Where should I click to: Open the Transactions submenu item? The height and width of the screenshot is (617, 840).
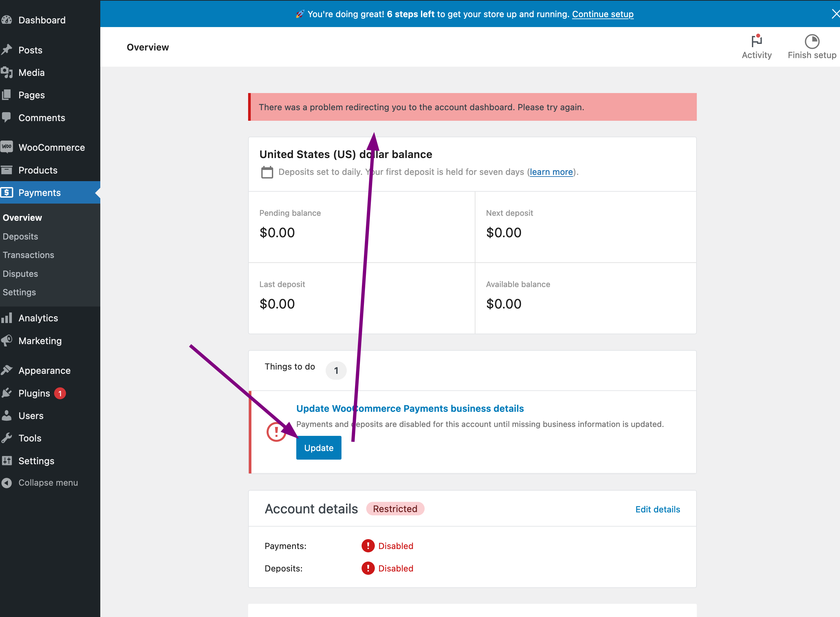(28, 255)
